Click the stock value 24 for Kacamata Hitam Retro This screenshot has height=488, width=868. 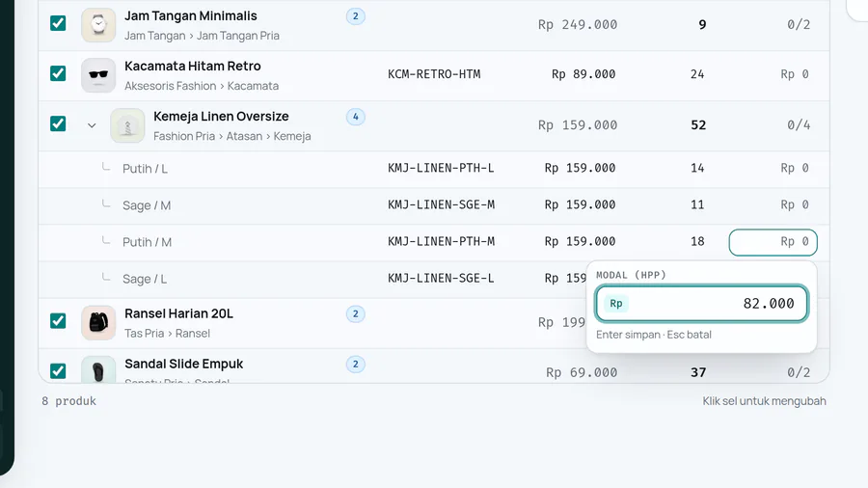pos(697,74)
